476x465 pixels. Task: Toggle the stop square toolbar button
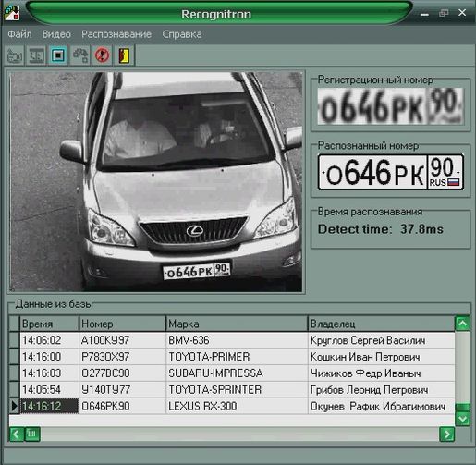[x=58, y=55]
